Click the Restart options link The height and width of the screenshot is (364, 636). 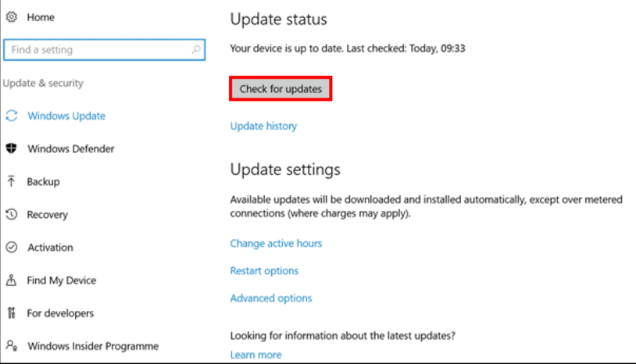click(x=264, y=271)
